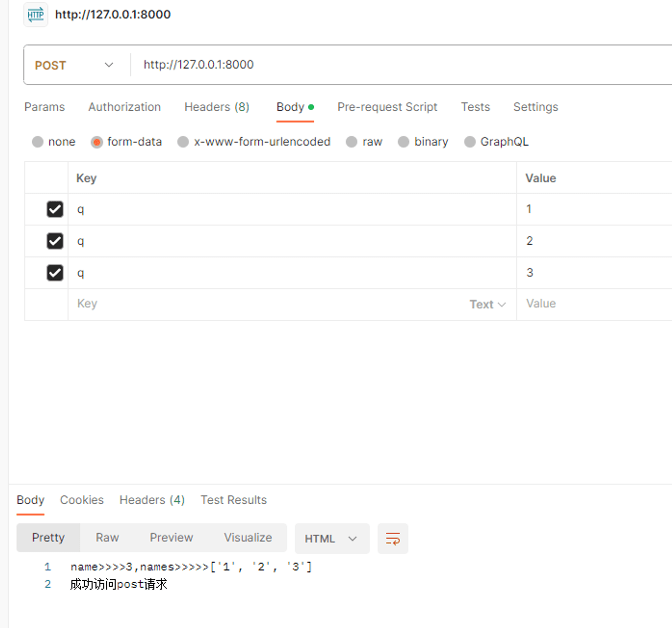Screen dimensions: 672x628
Task: Select the form-data radio button
Action: pos(96,141)
